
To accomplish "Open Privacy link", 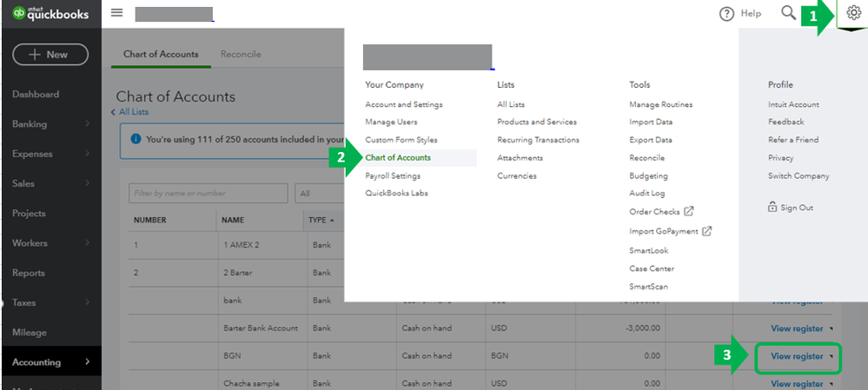I will point(780,158).
